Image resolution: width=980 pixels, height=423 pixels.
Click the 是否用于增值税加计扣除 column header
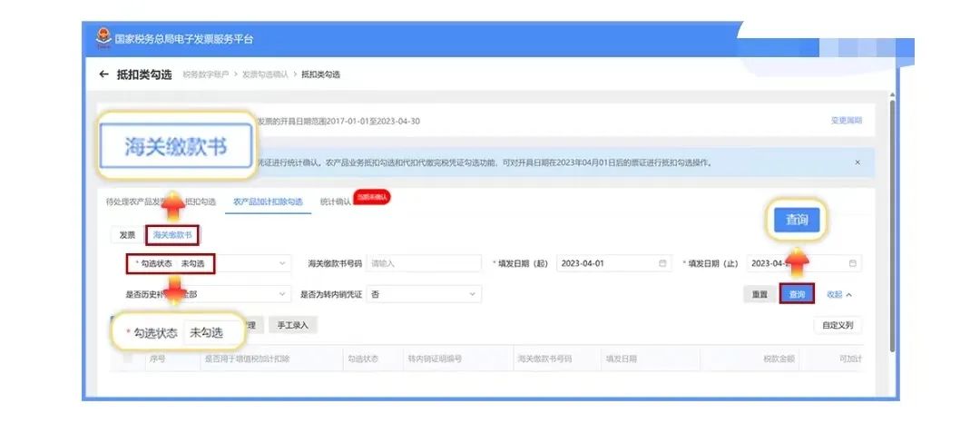coord(248,359)
